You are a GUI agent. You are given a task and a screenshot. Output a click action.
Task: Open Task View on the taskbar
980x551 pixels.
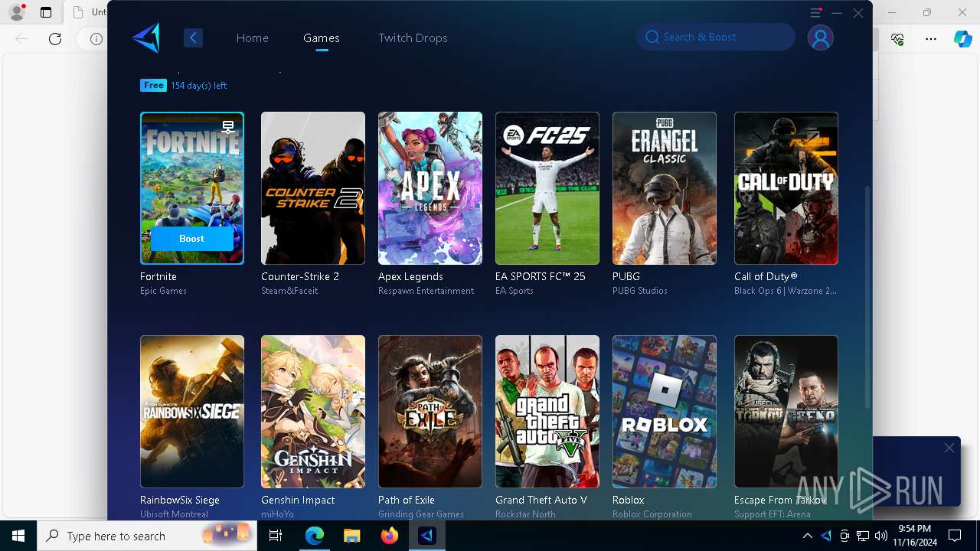click(276, 536)
